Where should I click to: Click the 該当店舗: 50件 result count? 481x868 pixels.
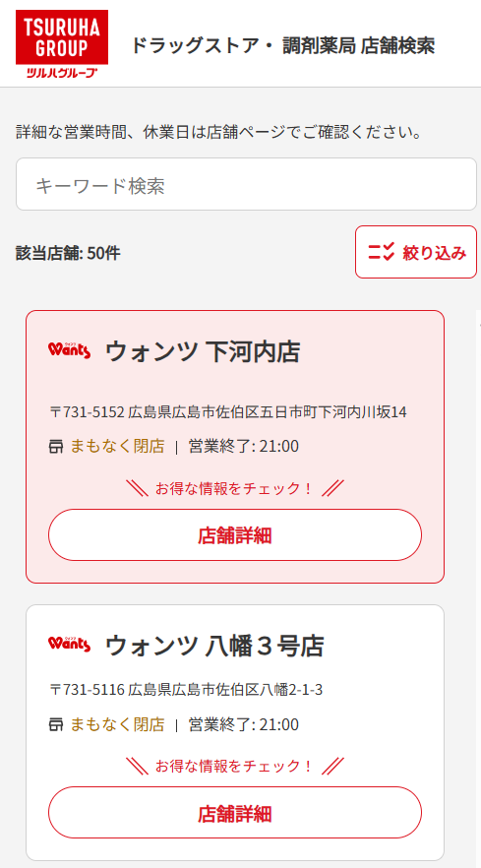pyautogui.click(x=68, y=254)
